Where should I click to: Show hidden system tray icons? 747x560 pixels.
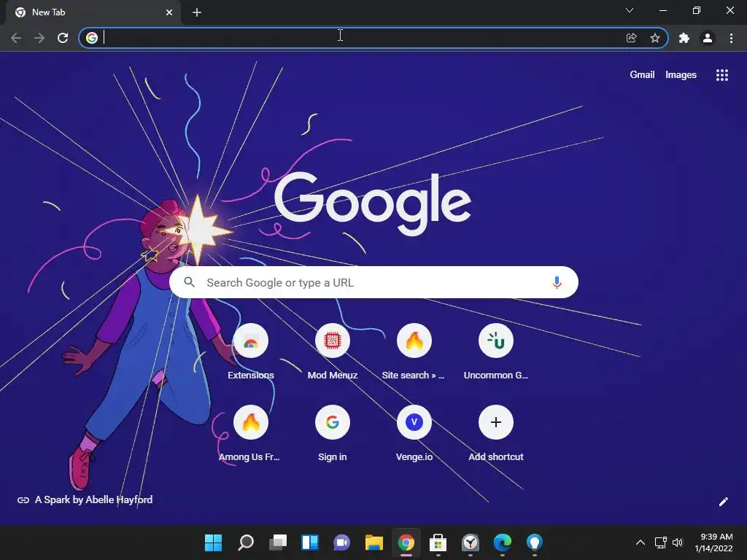[x=640, y=542]
